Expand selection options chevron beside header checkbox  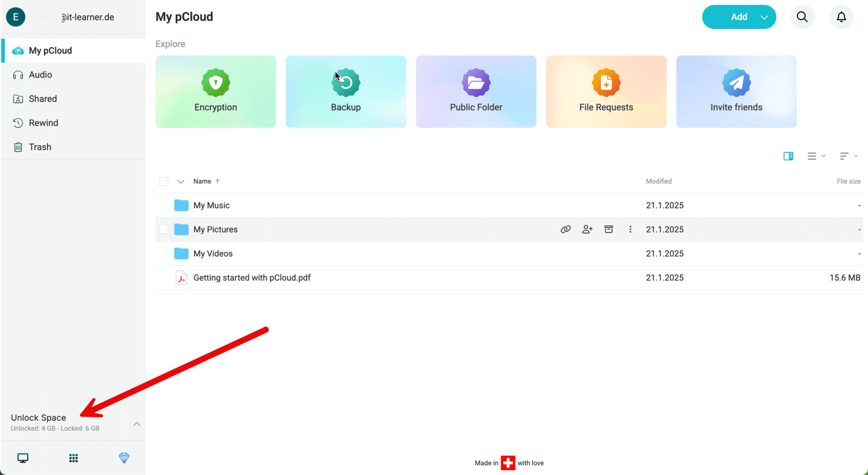point(181,182)
